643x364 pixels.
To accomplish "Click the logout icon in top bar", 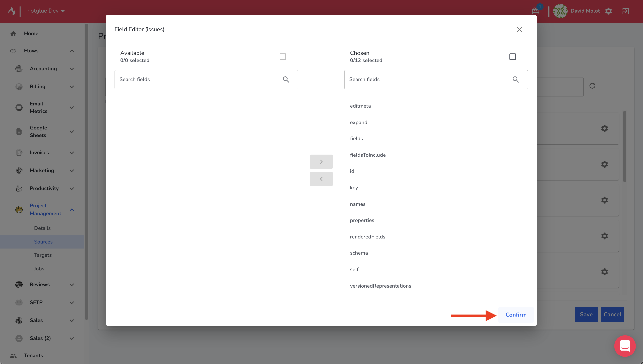I will (x=626, y=11).
